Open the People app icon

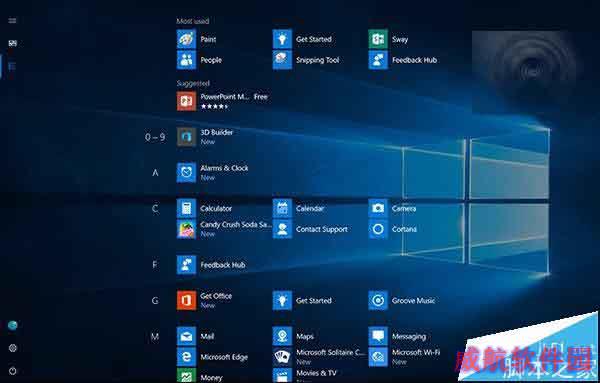click(x=186, y=60)
